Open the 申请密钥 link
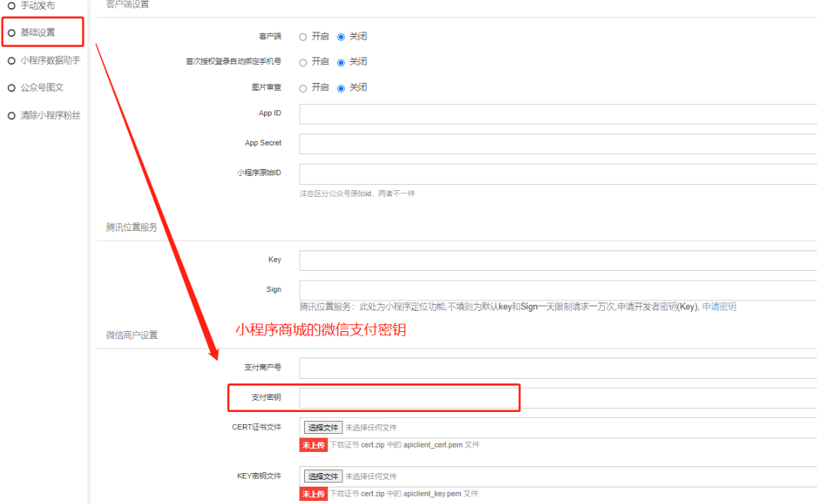 click(x=719, y=307)
